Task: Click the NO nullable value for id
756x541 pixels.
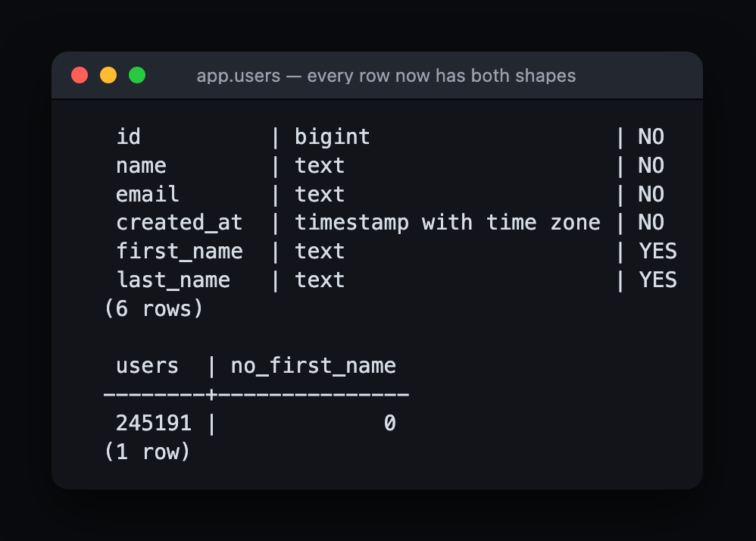Action: 651,137
